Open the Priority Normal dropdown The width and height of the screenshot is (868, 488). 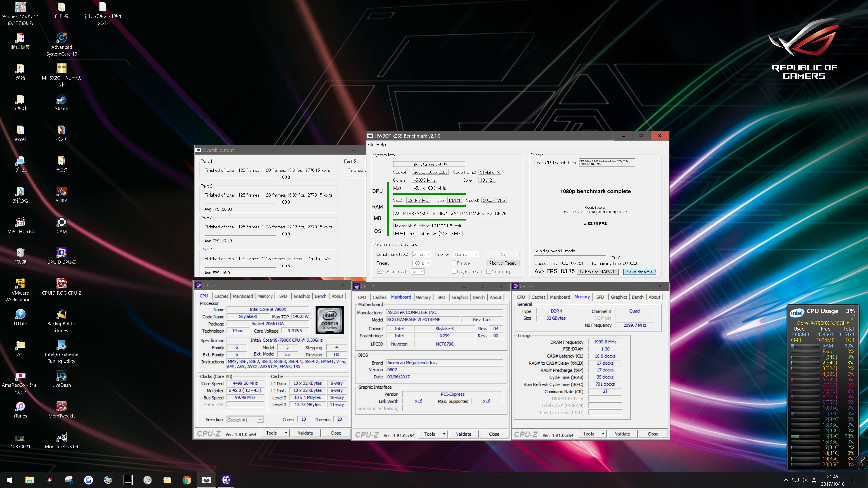click(x=466, y=254)
